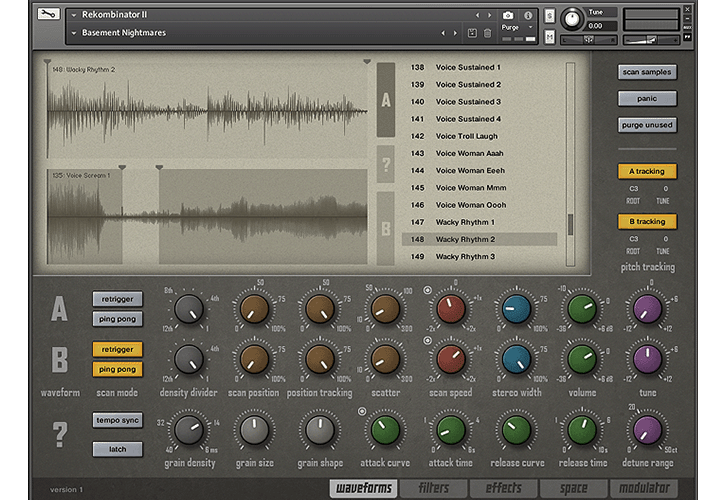
Task: Click the Voice Scream 1 waveform display
Action: [x=207, y=217]
